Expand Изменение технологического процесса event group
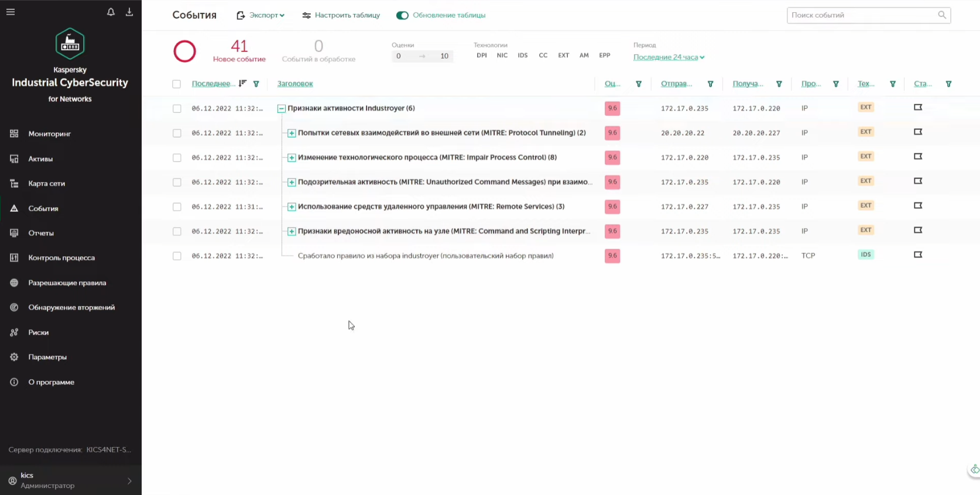The width and height of the screenshot is (980, 495). (292, 158)
